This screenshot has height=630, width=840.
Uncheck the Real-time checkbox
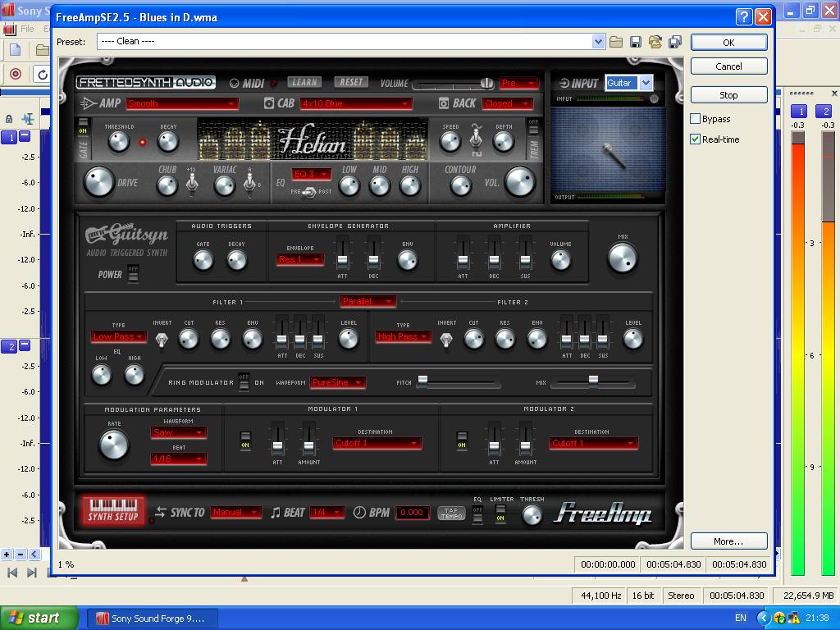696,139
